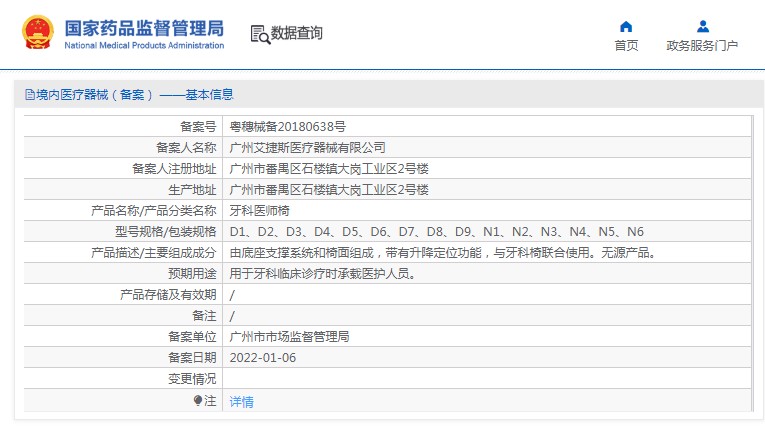The image size is (765, 427).
Task: Click the 型号规格/包装规格 label
Action: tap(165, 232)
